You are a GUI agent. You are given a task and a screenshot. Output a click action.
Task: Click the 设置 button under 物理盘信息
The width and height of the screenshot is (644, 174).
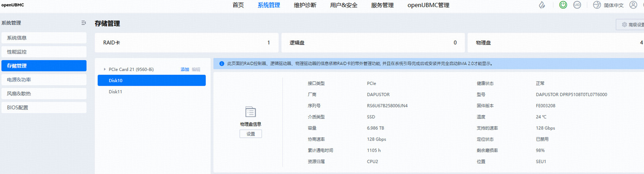click(251, 134)
